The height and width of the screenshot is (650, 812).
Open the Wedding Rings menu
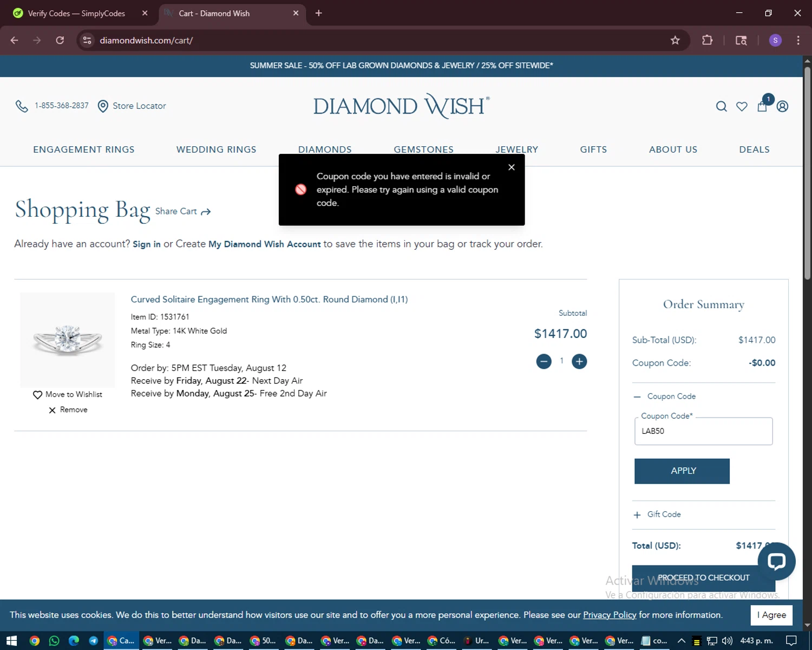(217, 149)
